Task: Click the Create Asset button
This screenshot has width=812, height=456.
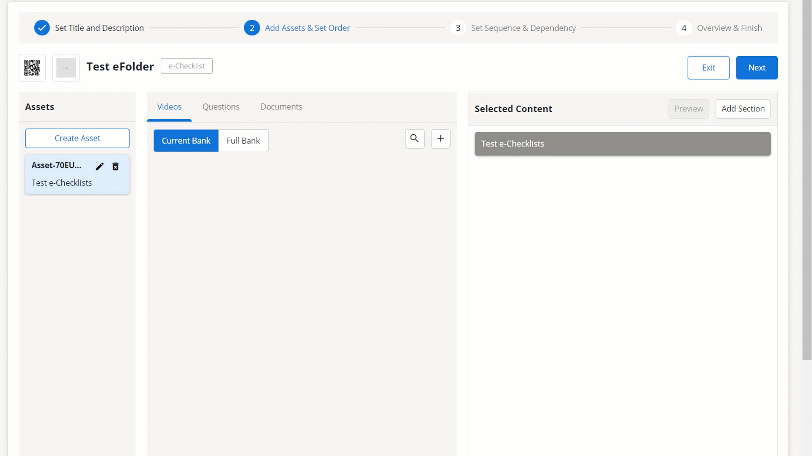Action: click(x=77, y=138)
